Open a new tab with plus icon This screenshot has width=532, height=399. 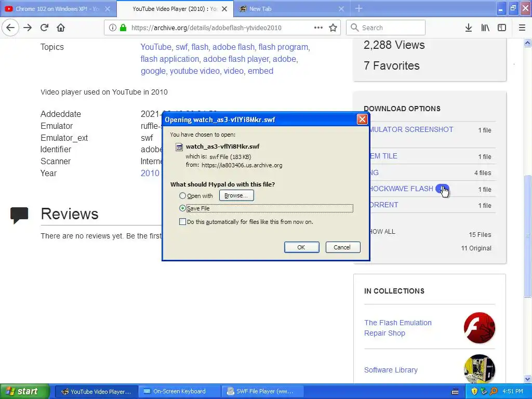(359, 8)
